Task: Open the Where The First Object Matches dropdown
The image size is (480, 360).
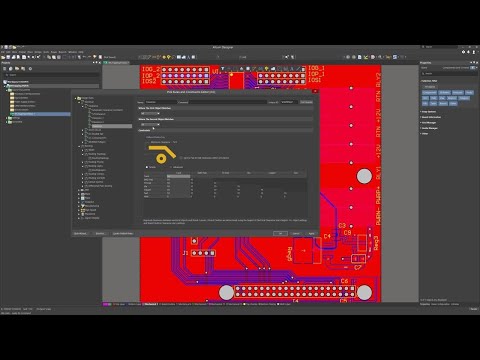Action: click(x=150, y=113)
